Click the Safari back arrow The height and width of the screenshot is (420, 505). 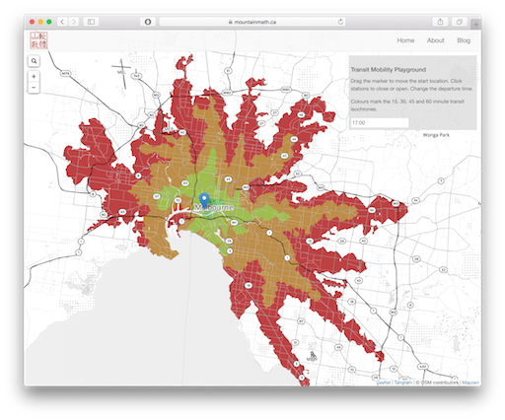tap(62, 22)
